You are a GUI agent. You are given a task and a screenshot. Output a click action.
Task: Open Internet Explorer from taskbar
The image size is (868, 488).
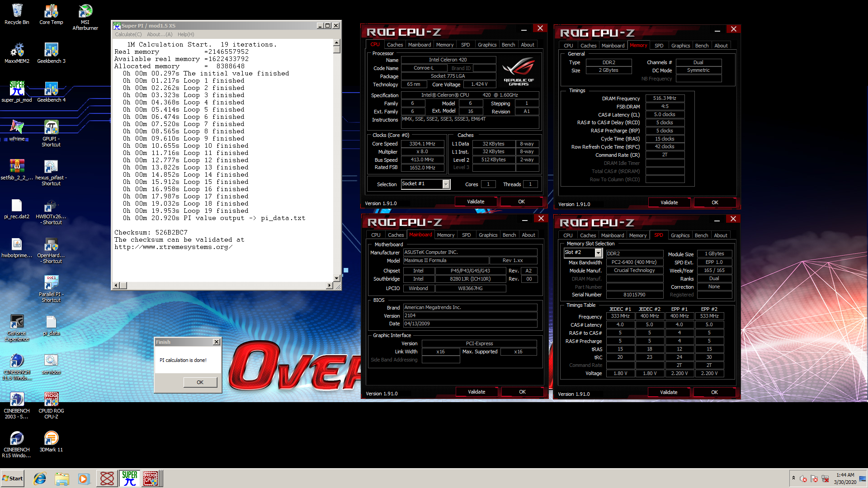click(x=40, y=479)
